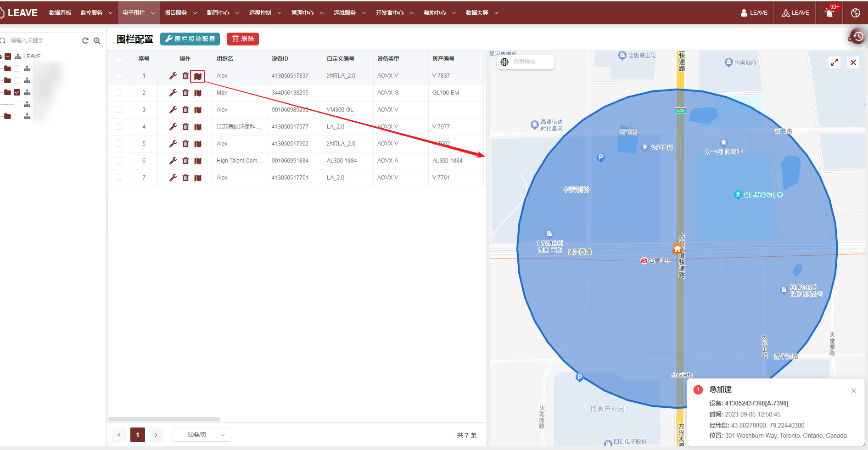Open the 50条/页 page size dropdown

pyautogui.click(x=202, y=435)
